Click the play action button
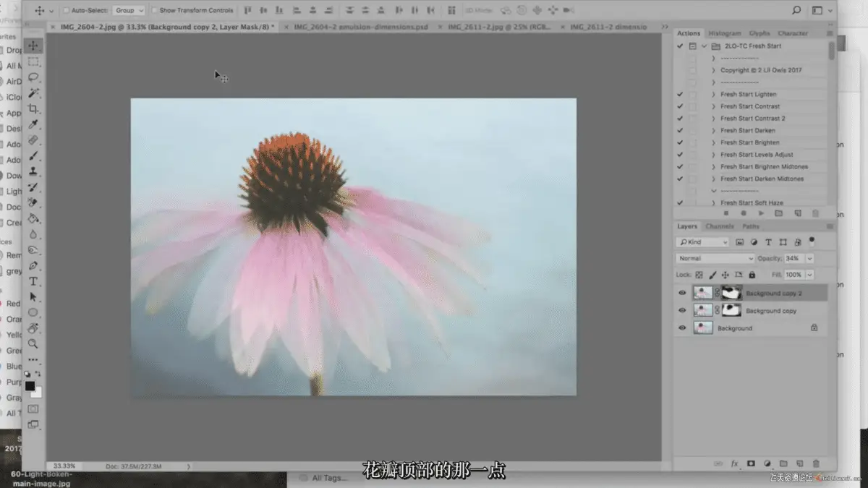The width and height of the screenshot is (868, 488). tap(761, 213)
